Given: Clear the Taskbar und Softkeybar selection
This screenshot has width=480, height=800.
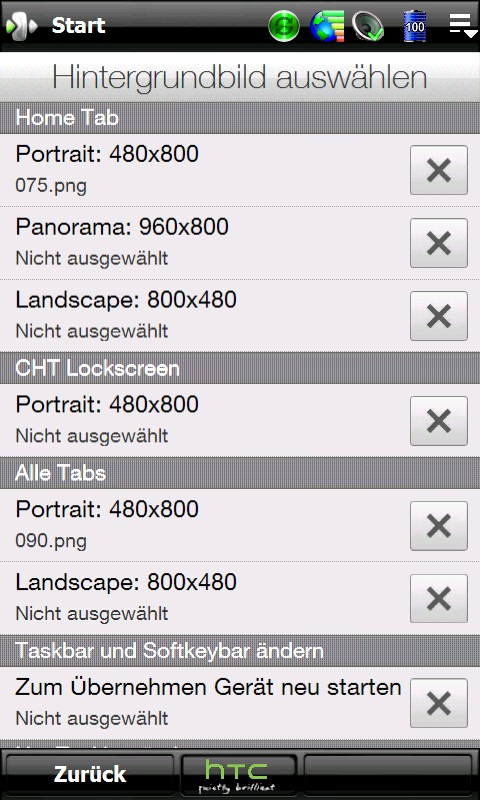Looking at the screenshot, I should 439,703.
